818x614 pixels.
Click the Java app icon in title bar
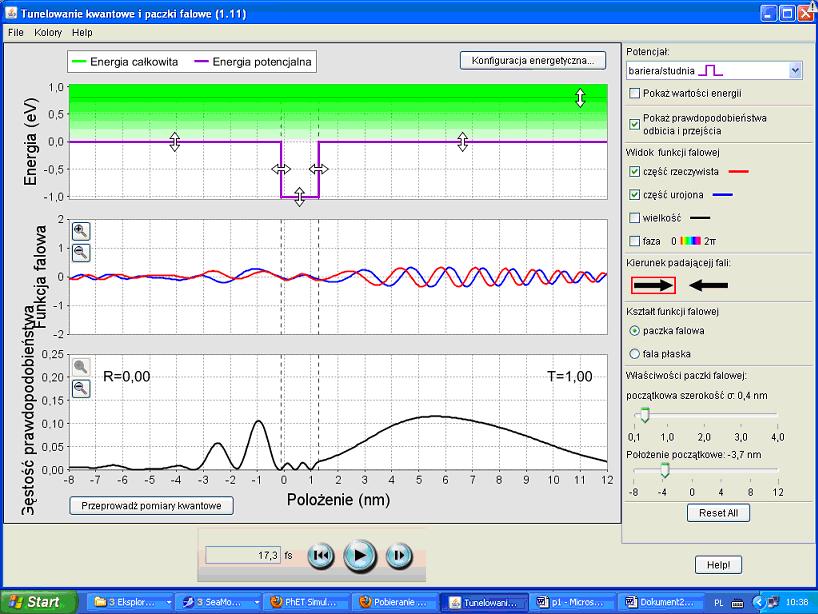click(11, 13)
